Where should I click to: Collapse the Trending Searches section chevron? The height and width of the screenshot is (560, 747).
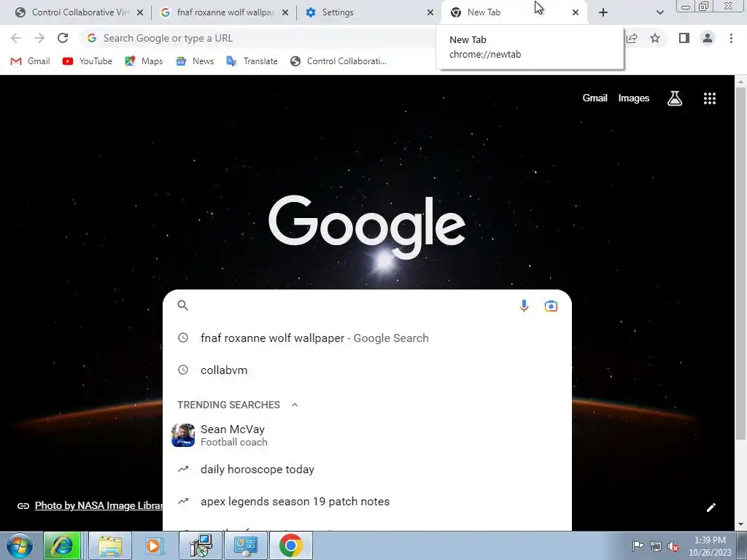[x=295, y=405]
